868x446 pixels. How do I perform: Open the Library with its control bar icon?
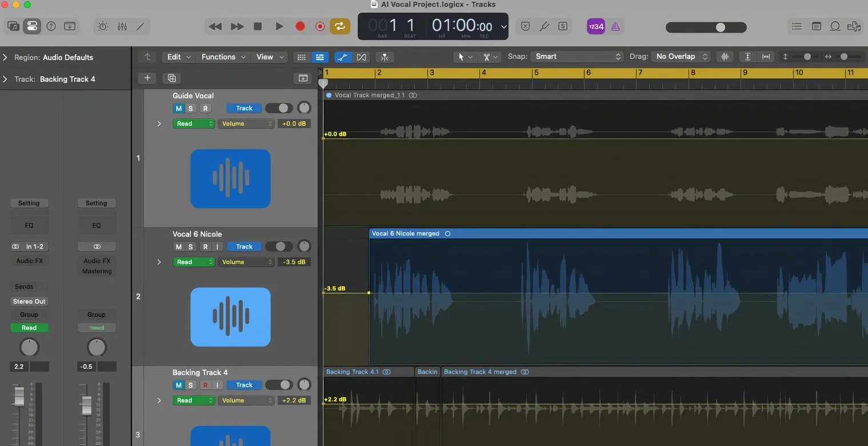[x=13, y=26]
